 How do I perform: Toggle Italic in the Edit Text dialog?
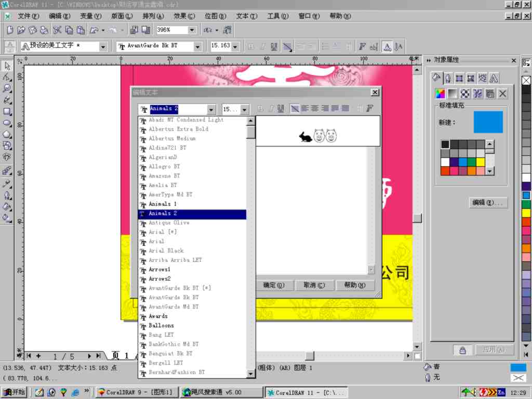click(271, 109)
